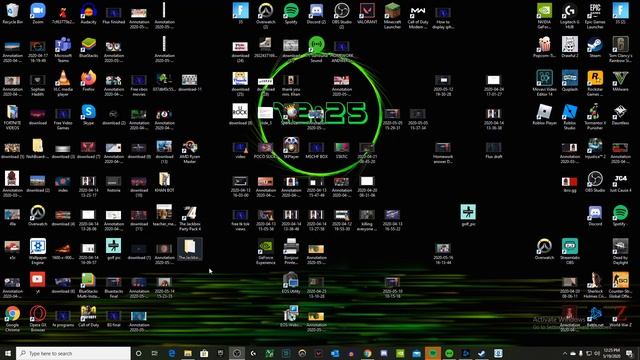
Task: Open the Dead by Daylight shortcut
Action: pos(620,252)
